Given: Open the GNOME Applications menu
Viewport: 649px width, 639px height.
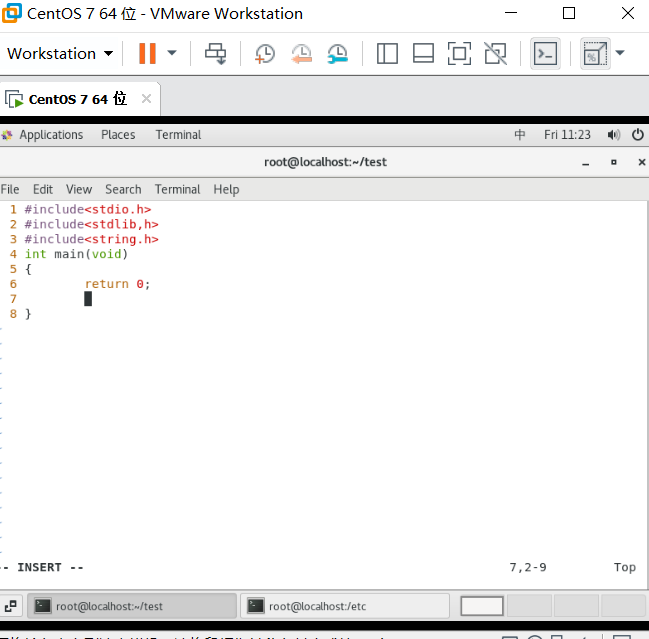Looking at the screenshot, I should coord(51,135).
